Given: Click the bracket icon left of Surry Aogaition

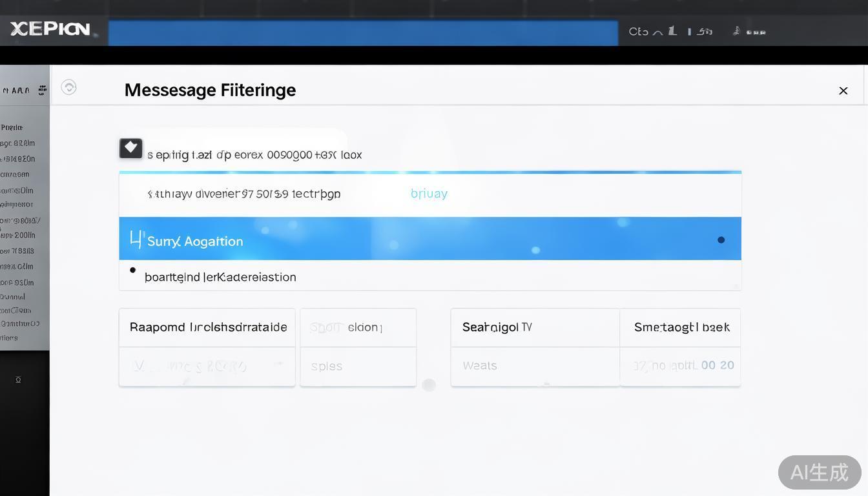Looking at the screenshot, I should pyautogui.click(x=136, y=240).
